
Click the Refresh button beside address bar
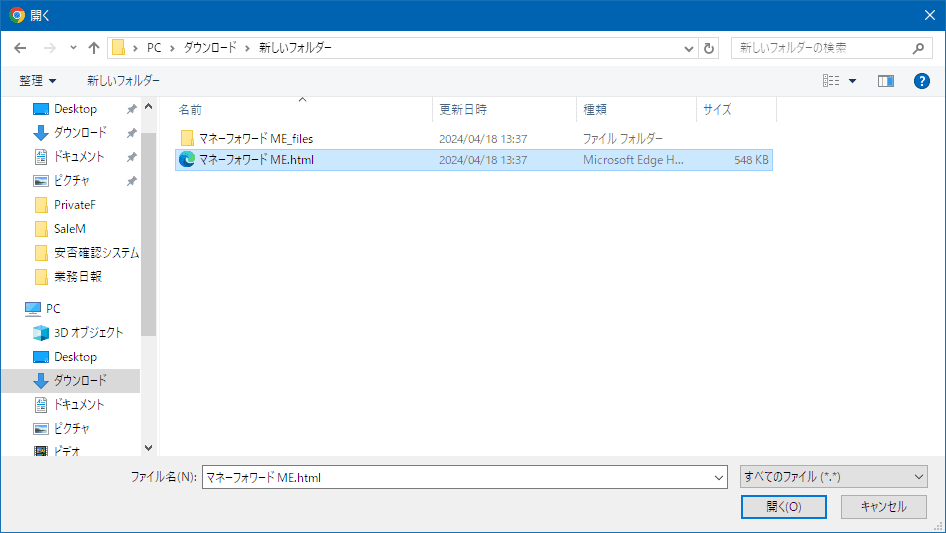(x=710, y=48)
